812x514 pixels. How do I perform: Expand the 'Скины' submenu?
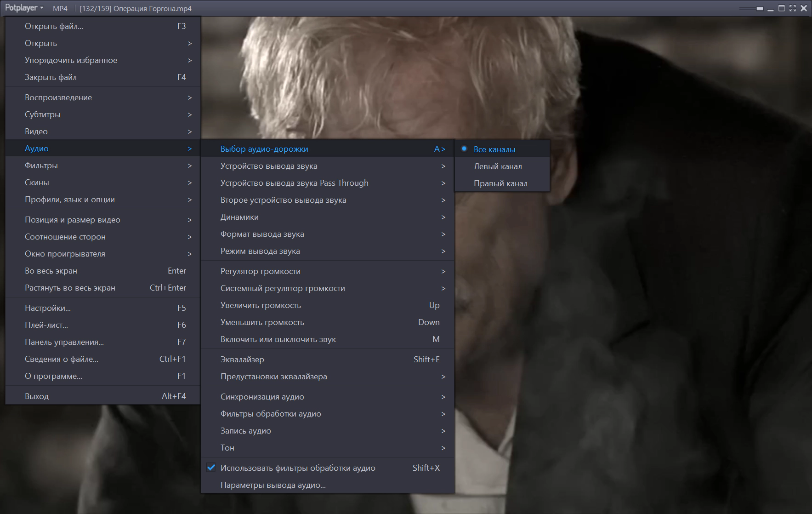103,183
